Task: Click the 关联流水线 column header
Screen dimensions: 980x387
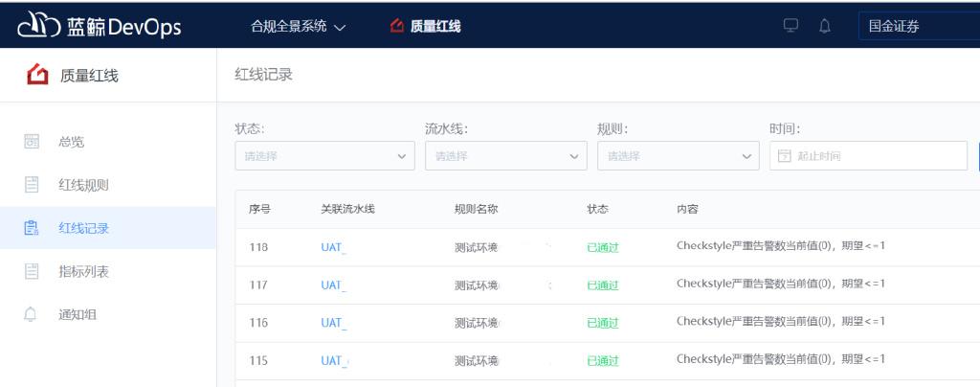Action: pos(347,210)
